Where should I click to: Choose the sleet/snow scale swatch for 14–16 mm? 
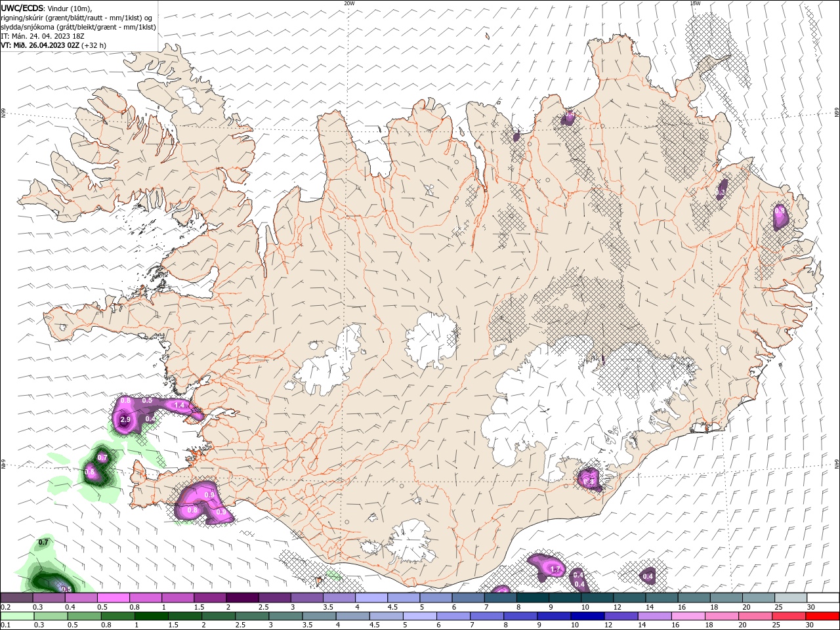661,598
